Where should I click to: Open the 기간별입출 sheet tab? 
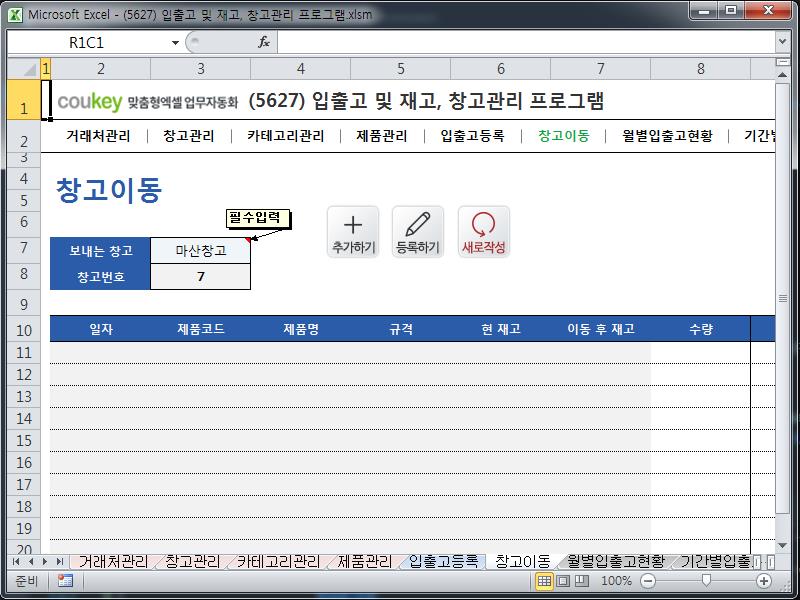tap(715, 562)
